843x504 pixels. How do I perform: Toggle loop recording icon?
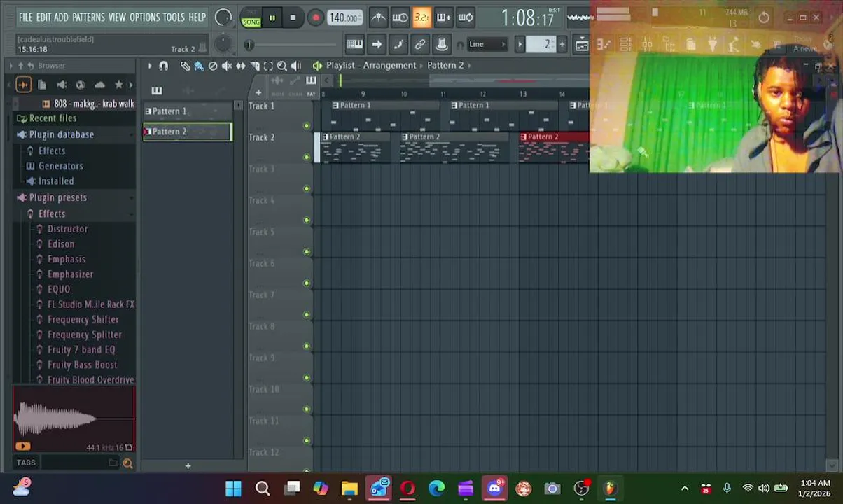pyautogui.click(x=466, y=17)
